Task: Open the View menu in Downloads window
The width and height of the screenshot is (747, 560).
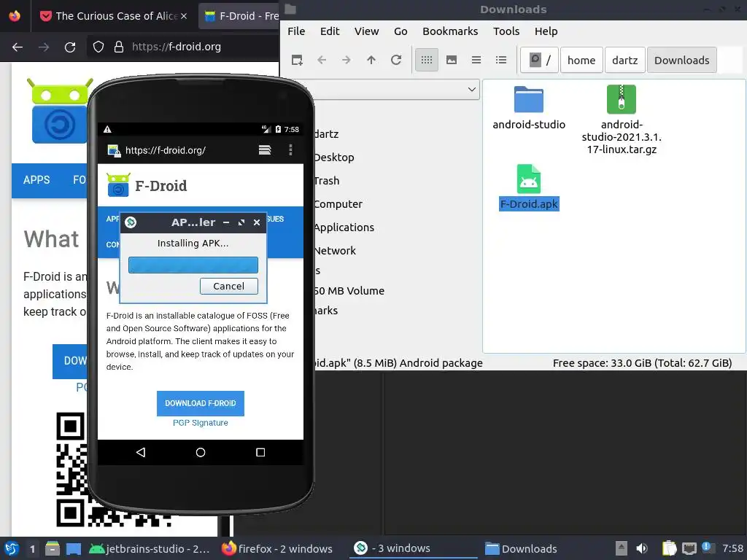Action: click(x=366, y=31)
